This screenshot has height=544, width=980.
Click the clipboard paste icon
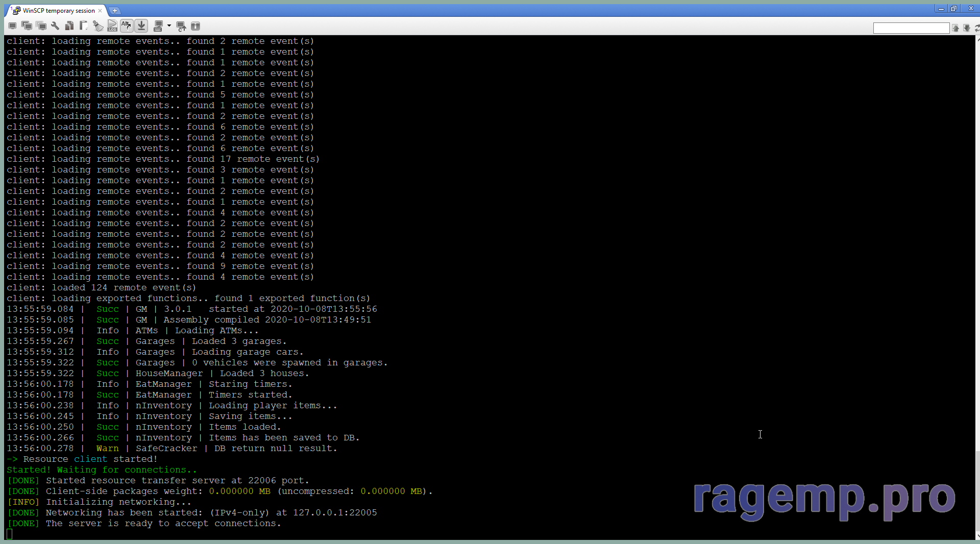tap(84, 26)
